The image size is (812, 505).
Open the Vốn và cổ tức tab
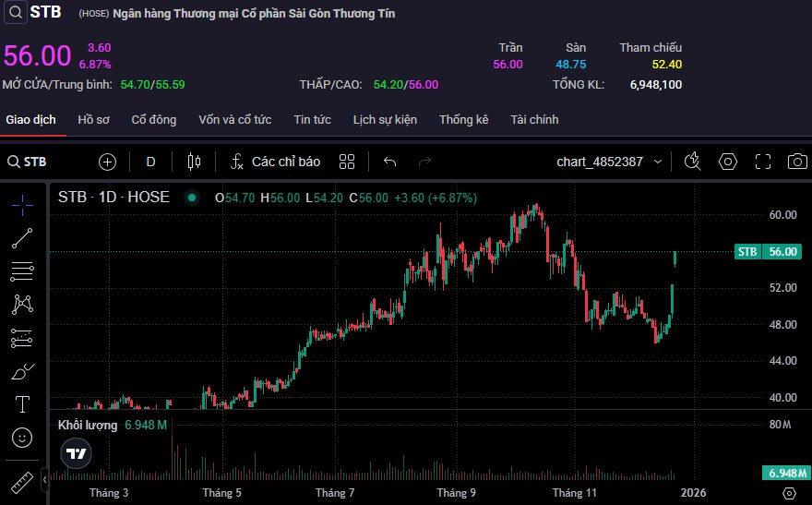tap(235, 120)
